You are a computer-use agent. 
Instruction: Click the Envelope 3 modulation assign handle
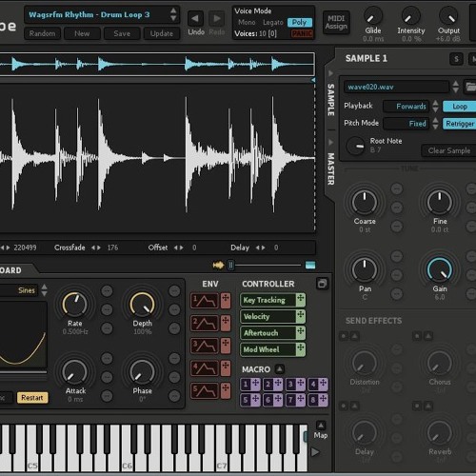226,346
